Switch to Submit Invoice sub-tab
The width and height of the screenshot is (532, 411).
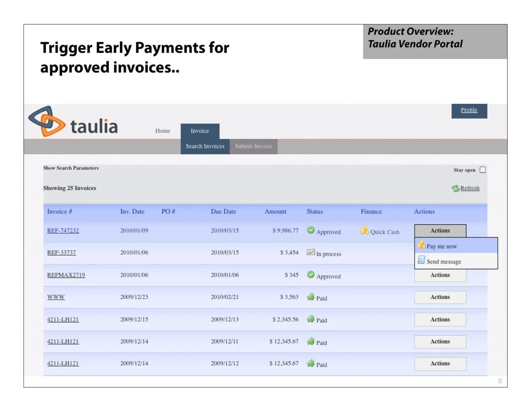pos(254,146)
